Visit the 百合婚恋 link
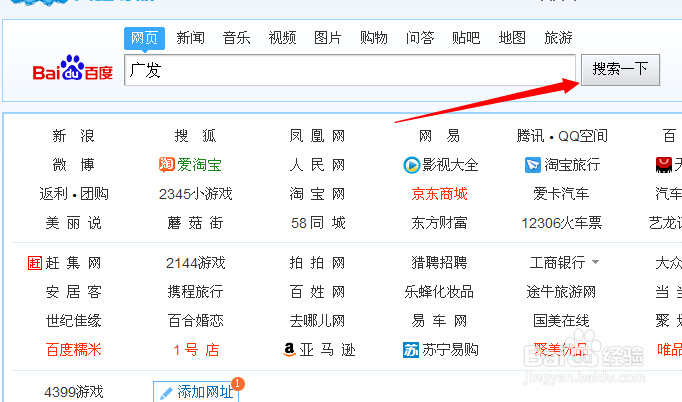Image resolution: width=682 pixels, height=402 pixels. (195, 321)
